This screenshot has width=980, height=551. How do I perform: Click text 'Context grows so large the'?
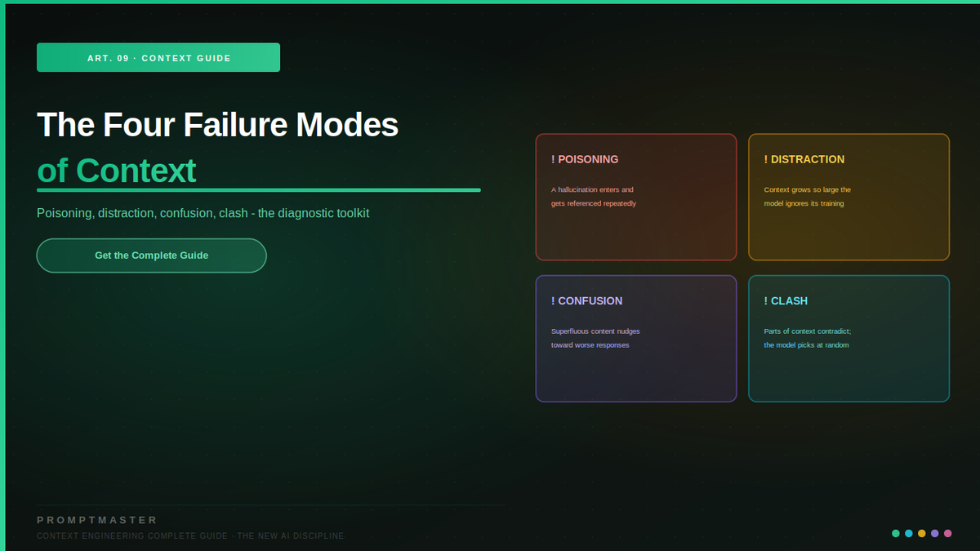pyautogui.click(x=807, y=189)
